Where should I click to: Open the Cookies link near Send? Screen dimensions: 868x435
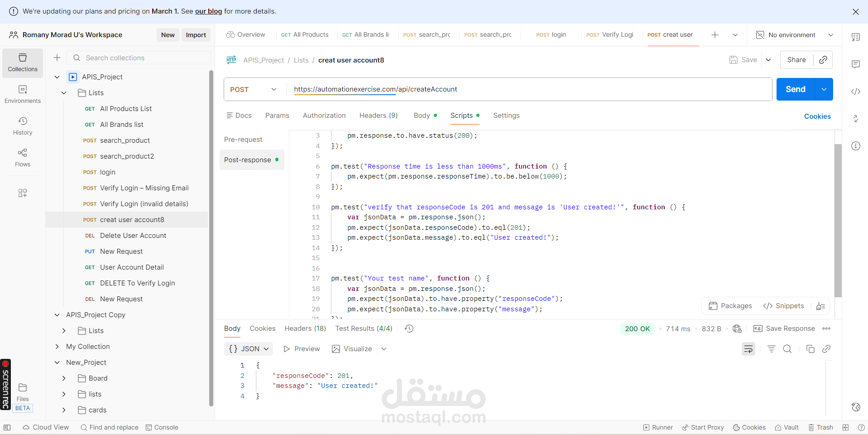coord(817,116)
